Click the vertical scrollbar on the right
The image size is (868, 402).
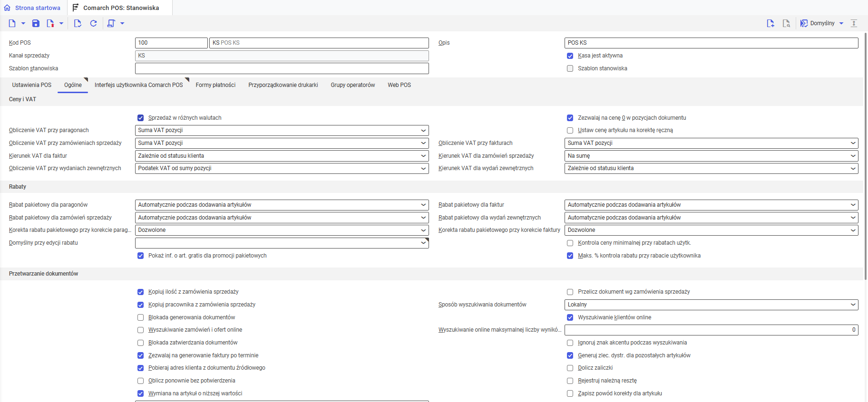pyautogui.click(x=866, y=157)
